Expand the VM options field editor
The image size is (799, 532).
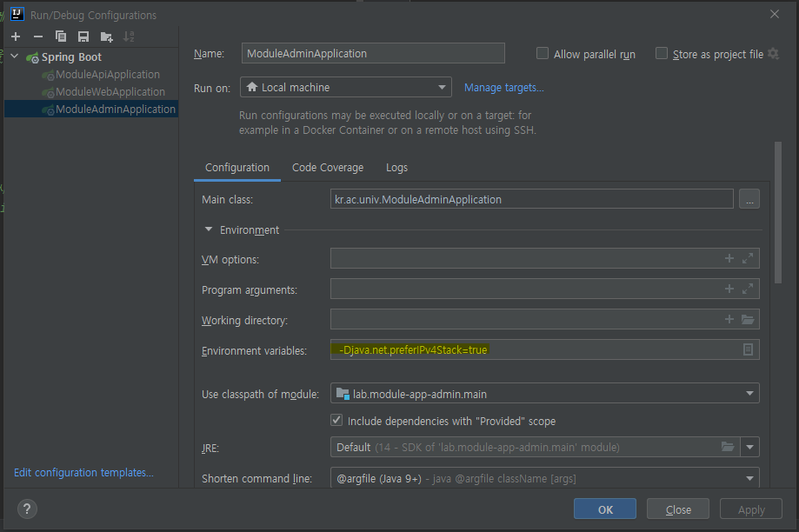coord(748,258)
